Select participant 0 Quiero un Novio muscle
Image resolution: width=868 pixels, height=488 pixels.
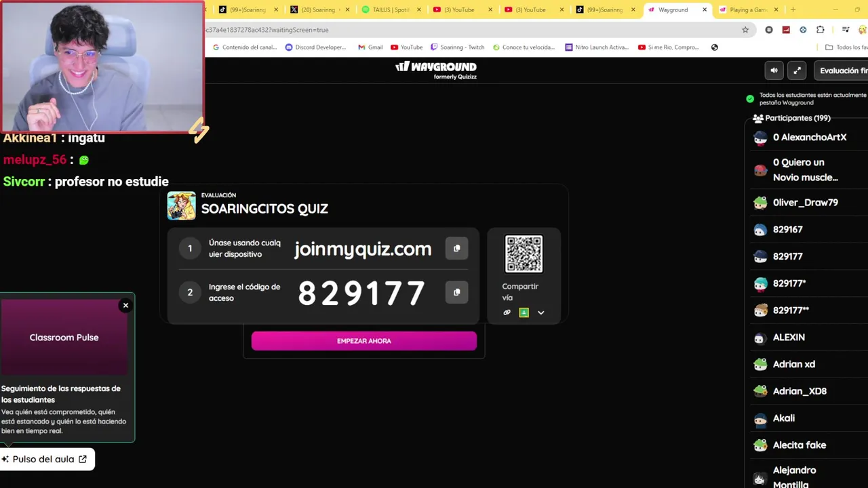809,169
